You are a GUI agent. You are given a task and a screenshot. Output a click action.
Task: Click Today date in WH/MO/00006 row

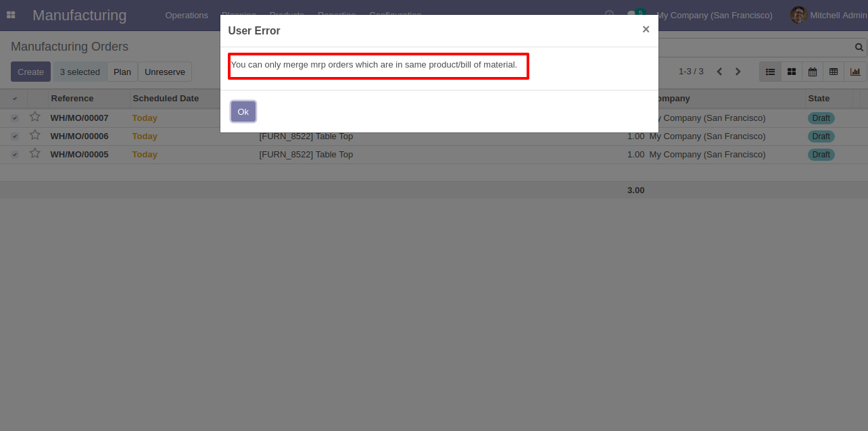click(145, 136)
